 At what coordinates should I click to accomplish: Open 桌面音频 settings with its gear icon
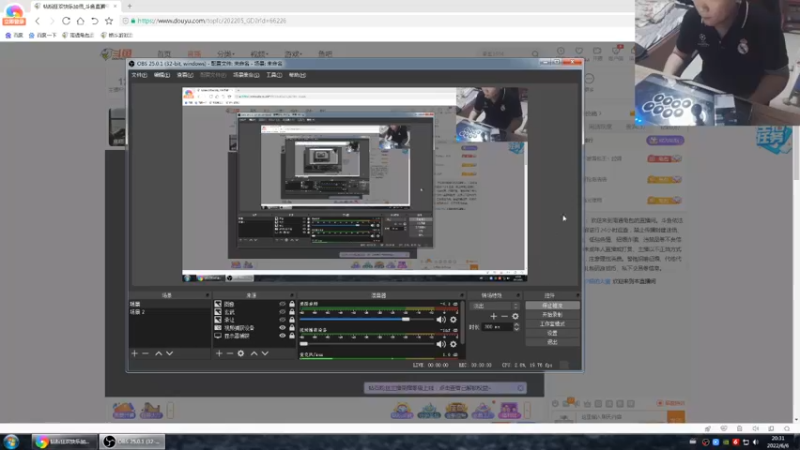pos(453,320)
